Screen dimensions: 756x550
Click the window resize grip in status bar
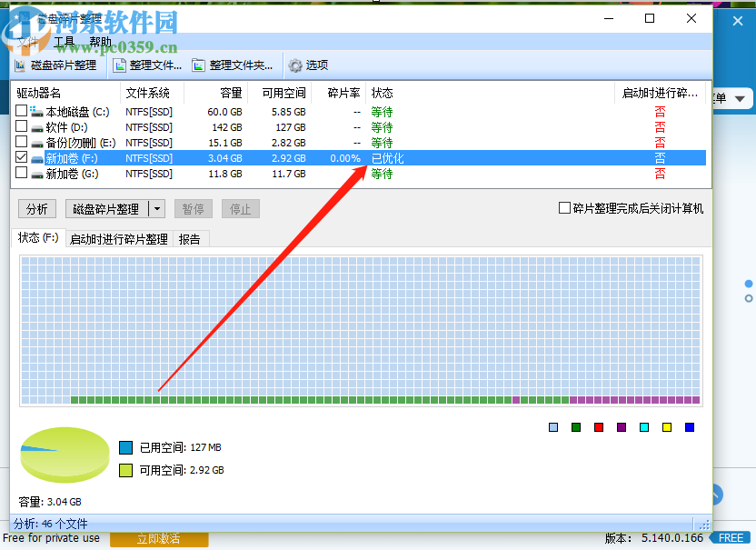tap(705, 525)
